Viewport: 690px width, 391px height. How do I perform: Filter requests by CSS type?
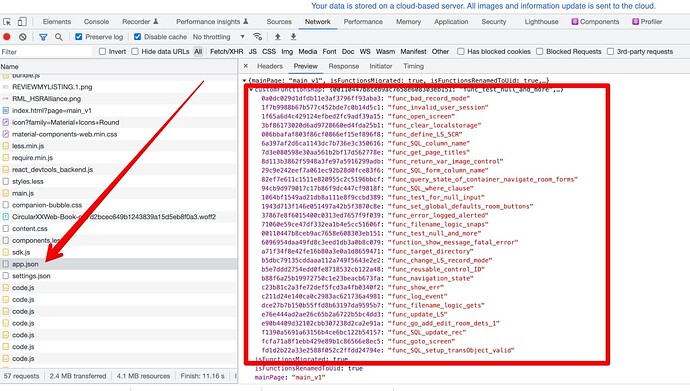click(x=269, y=51)
